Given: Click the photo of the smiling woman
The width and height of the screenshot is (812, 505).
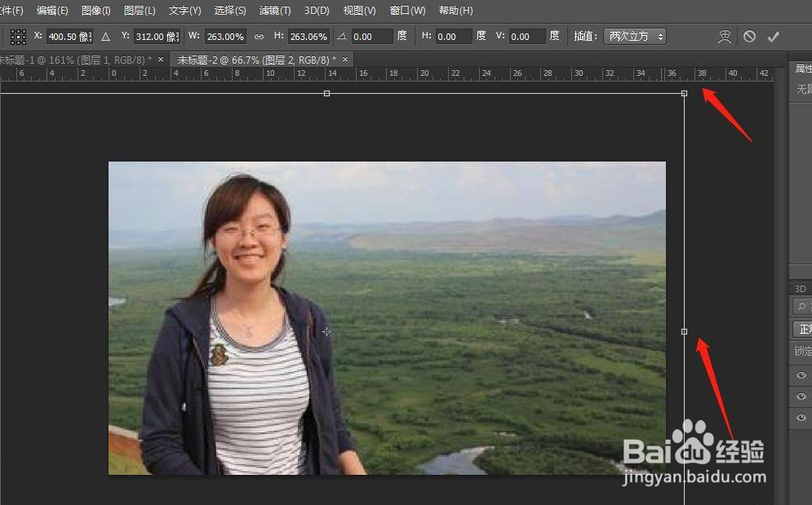Looking at the screenshot, I should click(x=387, y=318).
